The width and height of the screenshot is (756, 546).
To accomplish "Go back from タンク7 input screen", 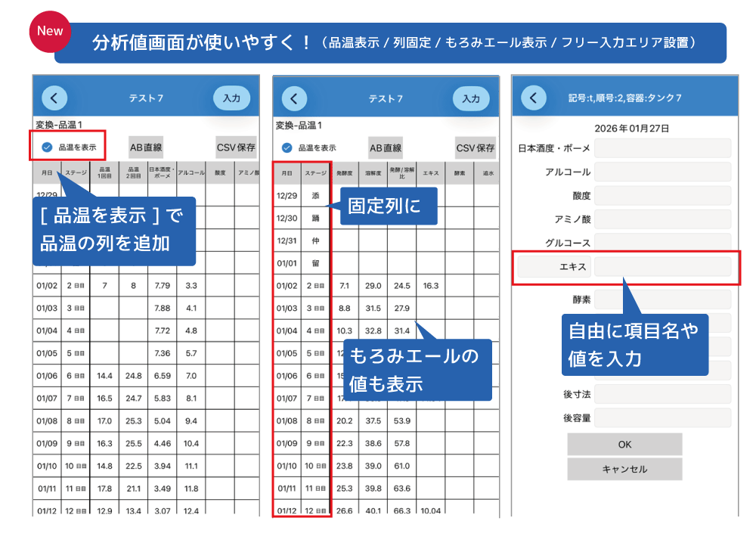I will [534, 98].
